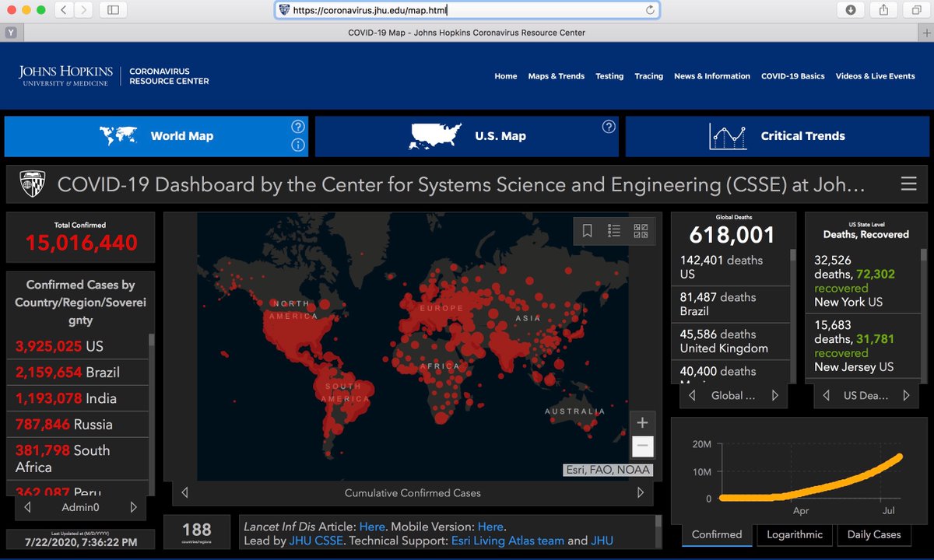Open the Lancet Inf Dis article Here link
Viewport: 934px width, 560px height.
coord(372,527)
